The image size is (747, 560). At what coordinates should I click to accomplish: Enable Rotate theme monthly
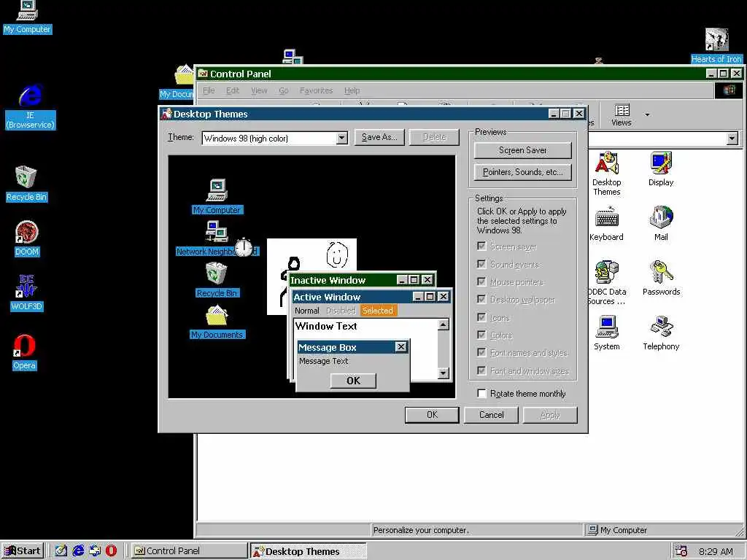point(481,393)
